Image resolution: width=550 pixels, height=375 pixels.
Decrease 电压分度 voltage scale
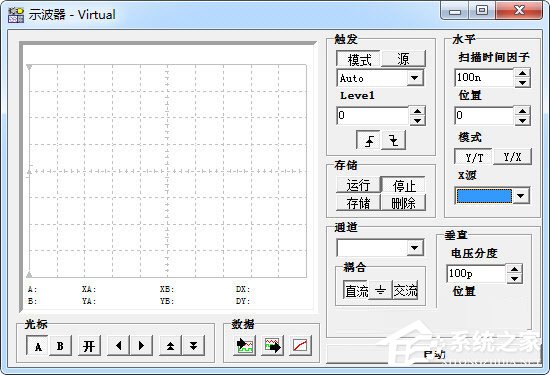tap(515, 279)
